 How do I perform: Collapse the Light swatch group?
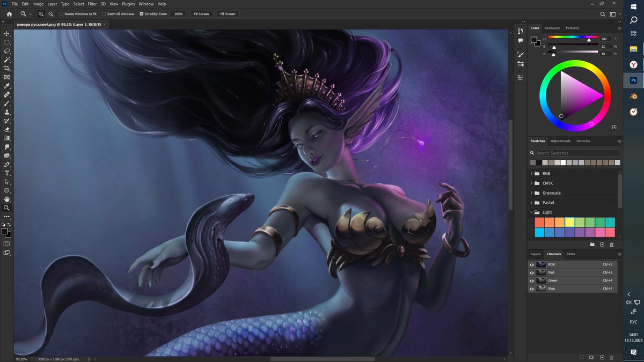coord(531,212)
